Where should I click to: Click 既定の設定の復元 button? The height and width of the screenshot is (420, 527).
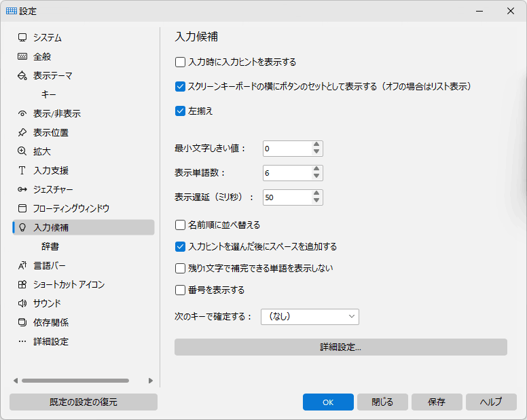pos(84,402)
